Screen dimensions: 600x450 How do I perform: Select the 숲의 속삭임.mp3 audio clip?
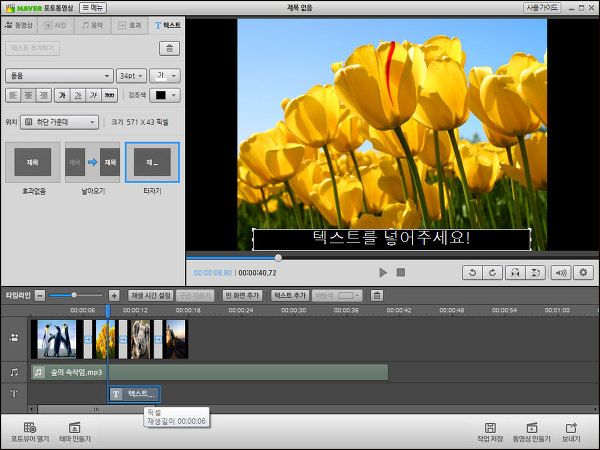209,372
